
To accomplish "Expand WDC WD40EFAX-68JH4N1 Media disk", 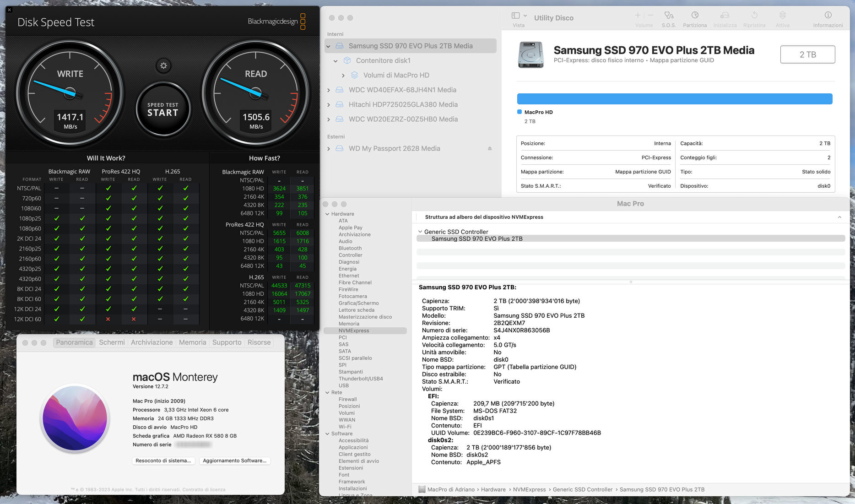I will [329, 90].
